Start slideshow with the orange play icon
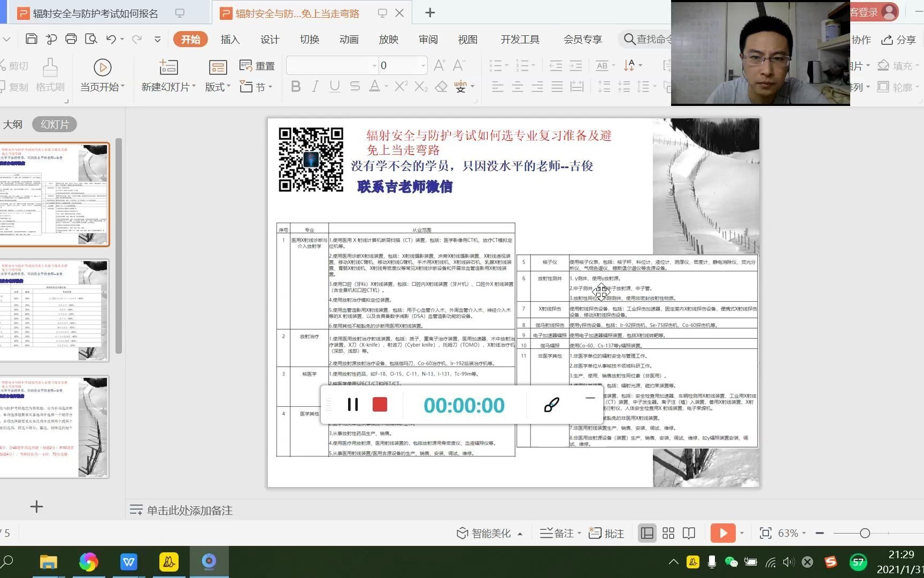 (723, 533)
